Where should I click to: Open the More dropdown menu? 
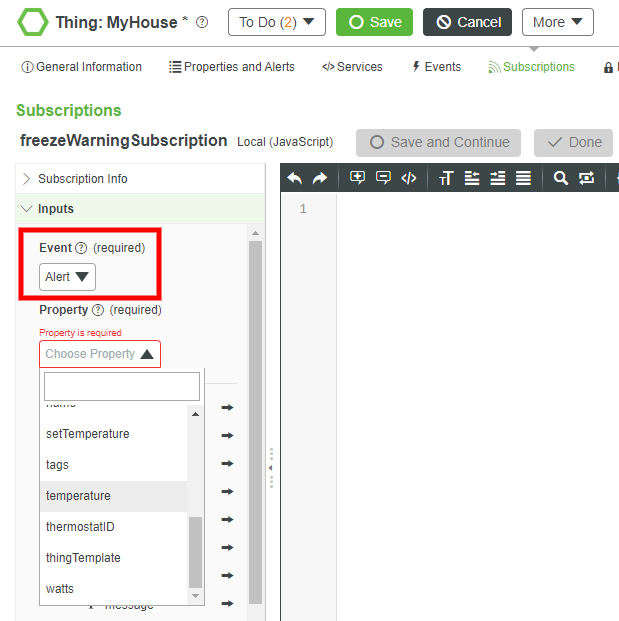558,22
